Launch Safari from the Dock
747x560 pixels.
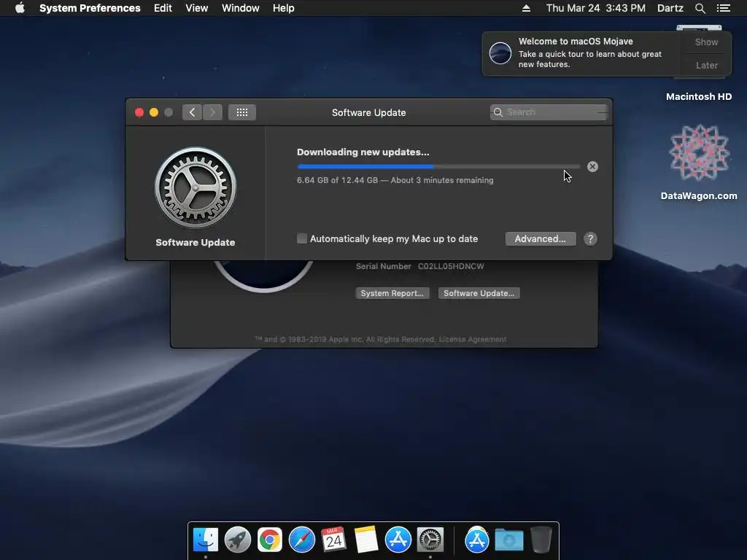point(301,540)
